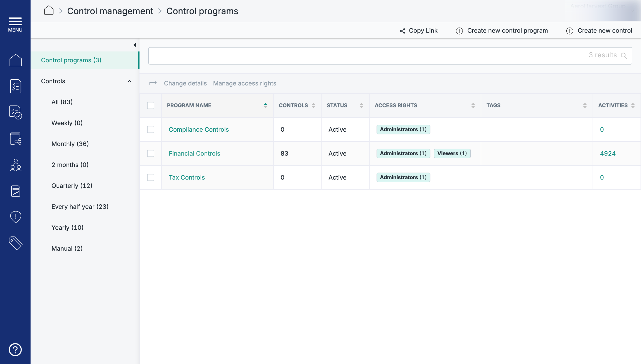Collapse the Controls section chevron
This screenshot has width=641, height=364.
(x=129, y=81)
